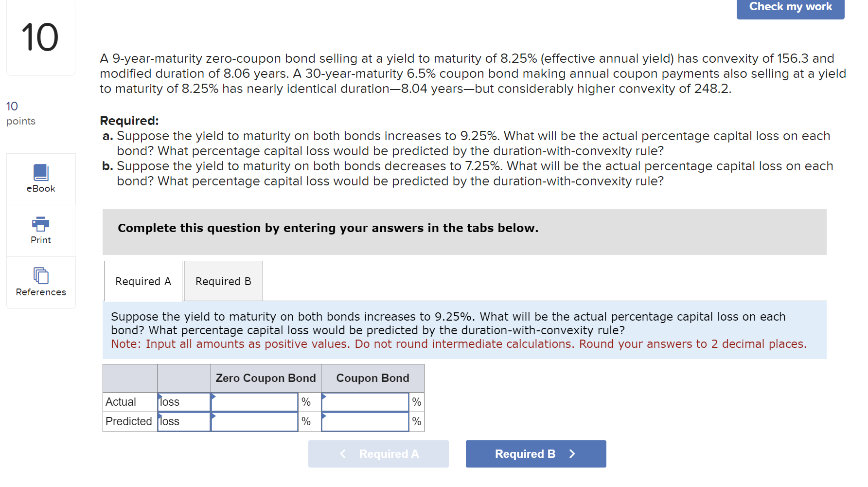The image size is (868, 487).
Task: Click the right chevron on Required B navigation button
Action: (572, 453)
